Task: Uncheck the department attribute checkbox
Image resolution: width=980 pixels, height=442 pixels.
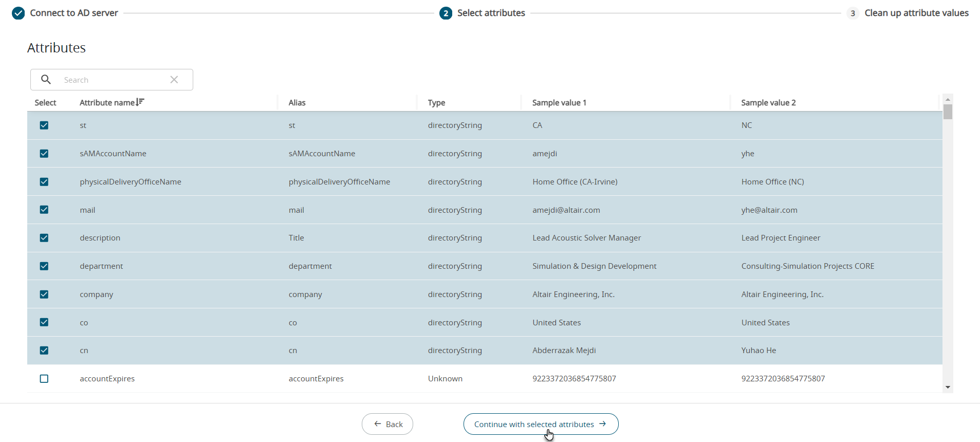Action: 44,266
